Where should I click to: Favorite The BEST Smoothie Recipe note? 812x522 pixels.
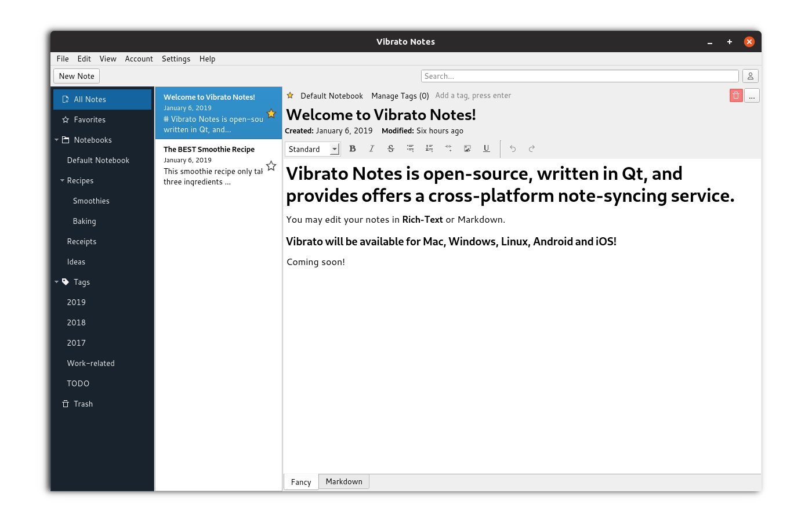271,166
